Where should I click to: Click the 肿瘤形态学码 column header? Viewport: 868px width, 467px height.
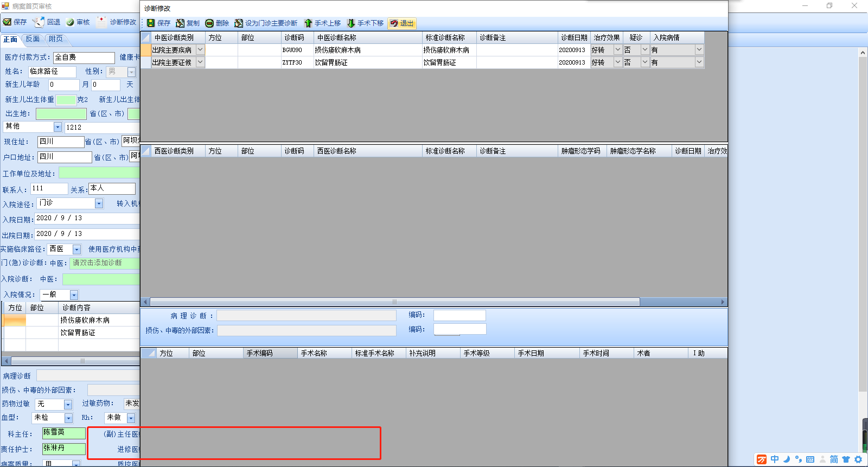tap(582, 151)
